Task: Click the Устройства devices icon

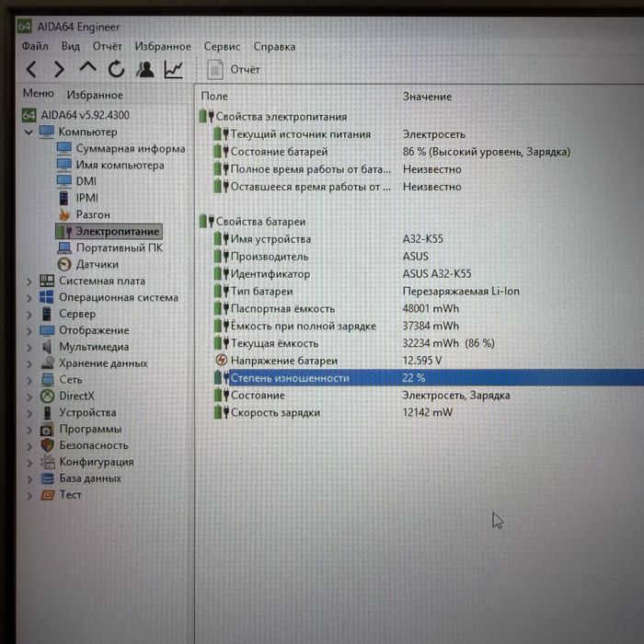Action: click(x=48, y=412)
